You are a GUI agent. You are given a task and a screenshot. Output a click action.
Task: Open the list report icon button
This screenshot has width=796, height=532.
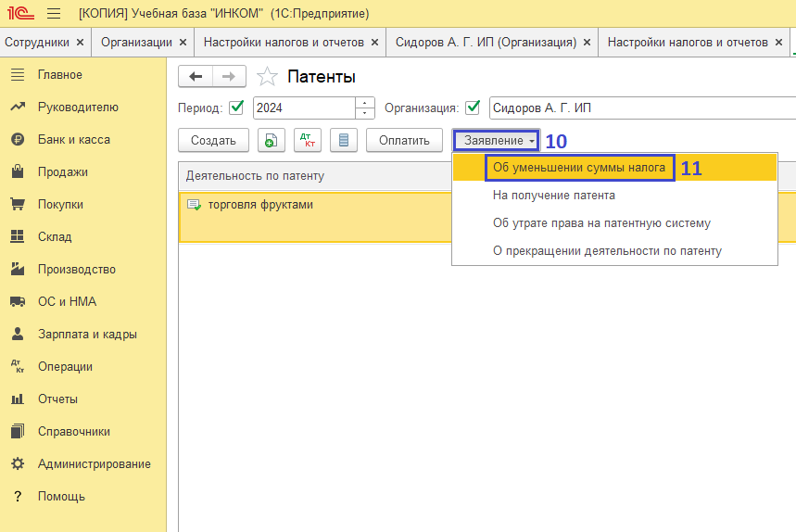344,140
